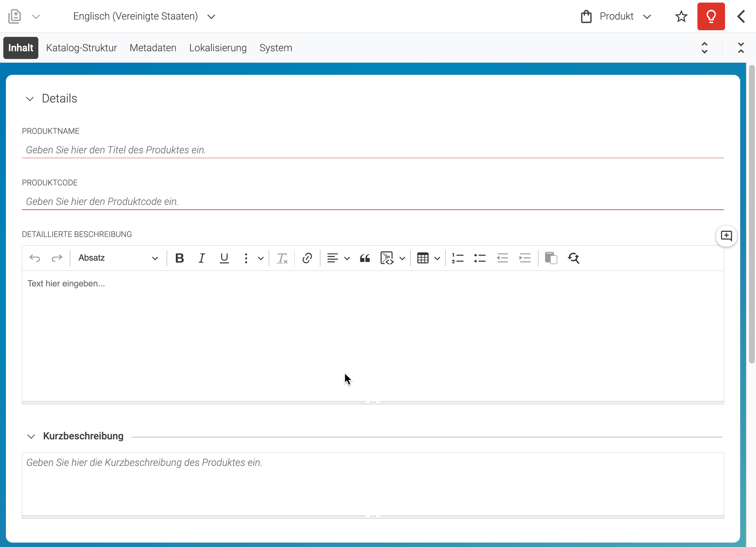Decrease indent in editor
756x547 pixels.
503,258
